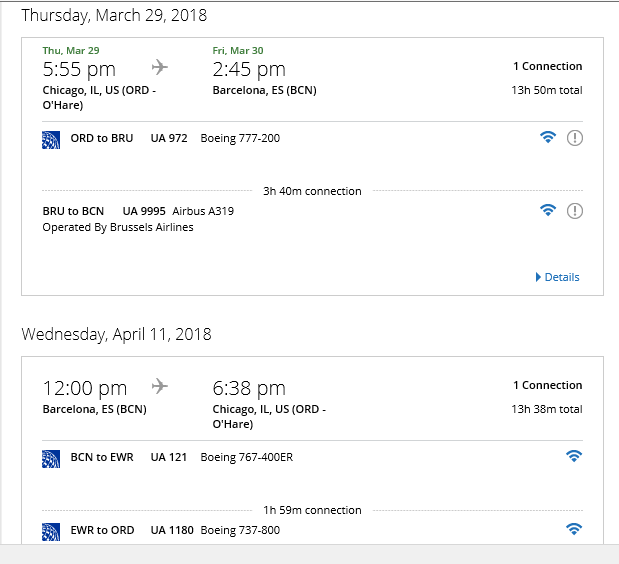Click the Wi-Fi icon for UA 9995

point(548,210)
